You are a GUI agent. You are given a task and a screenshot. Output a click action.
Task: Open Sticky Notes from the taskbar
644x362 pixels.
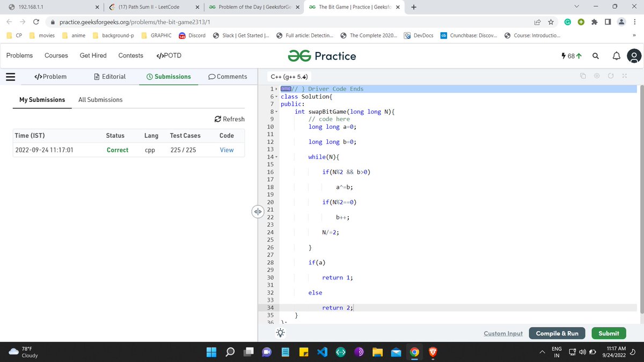[x=303, y=352]
